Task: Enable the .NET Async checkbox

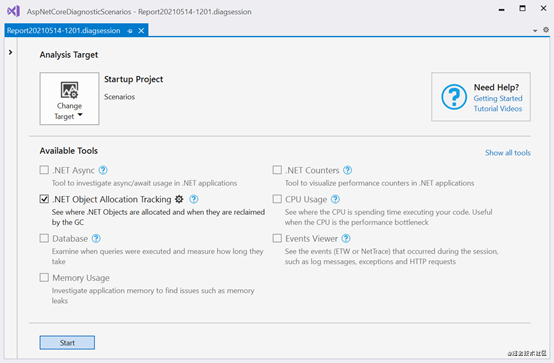Action: [44, 170]
